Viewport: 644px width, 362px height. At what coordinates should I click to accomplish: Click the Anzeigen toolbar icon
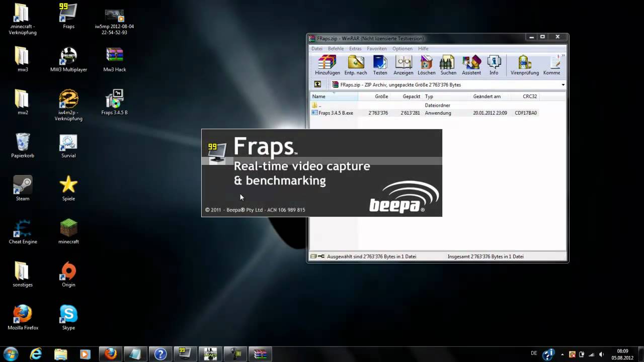[404, 65]
